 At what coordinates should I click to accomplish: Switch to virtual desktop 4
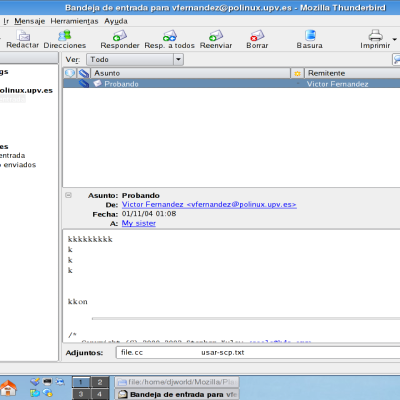click(100, 394)
